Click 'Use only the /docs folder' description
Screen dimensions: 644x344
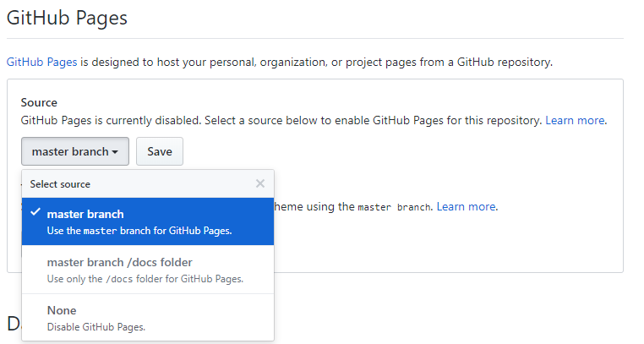tap(145, 279)
